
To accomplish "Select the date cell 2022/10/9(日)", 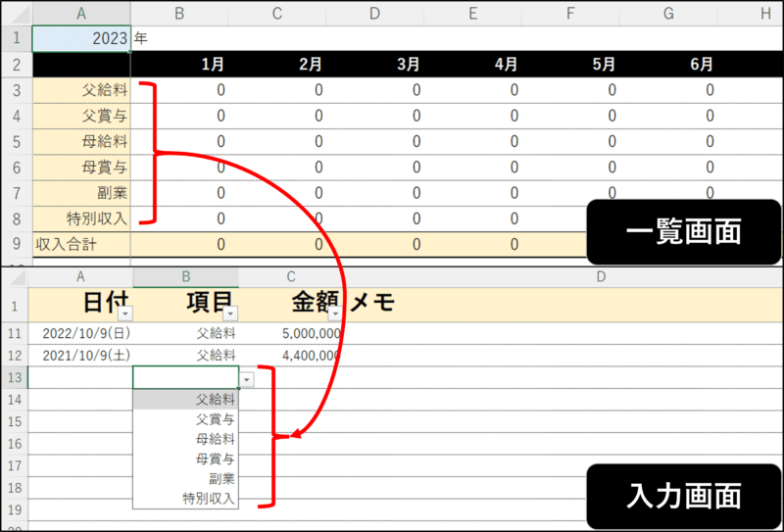I will pyautogui.click(x=80, y=333).
